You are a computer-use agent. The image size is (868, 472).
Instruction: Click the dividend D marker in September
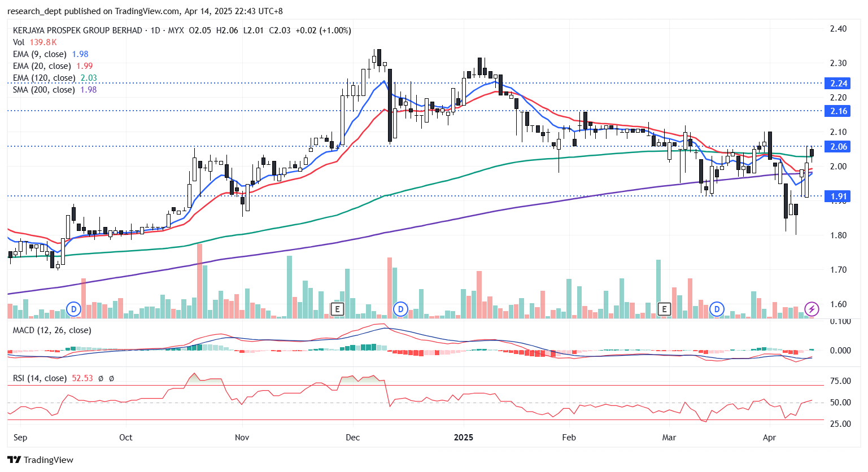(x=73, y=309)
